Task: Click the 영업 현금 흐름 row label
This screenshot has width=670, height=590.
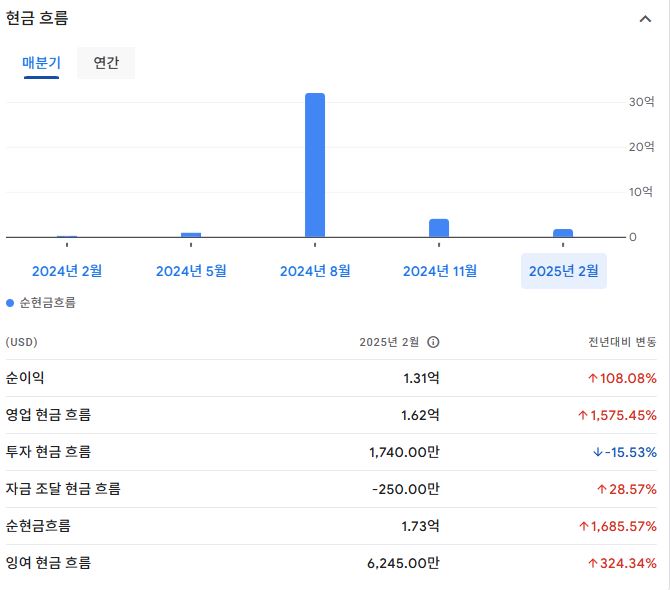Action: pyautogui.click(x=48, y=415)
